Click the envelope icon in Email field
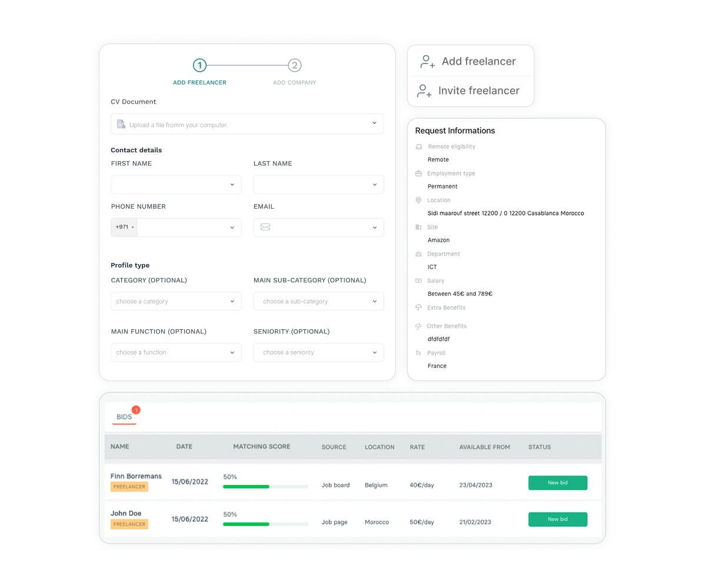This screenshot has height=588, width=706. (x=265, y=227)
